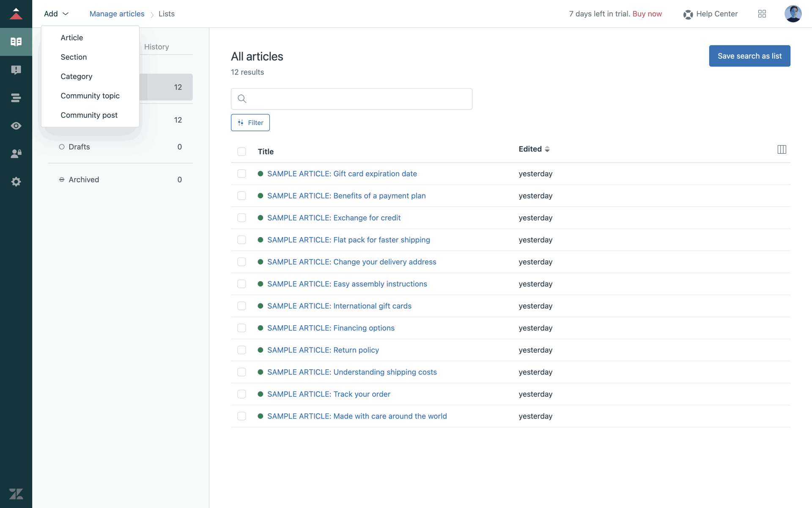Open the Arrange content lines icon
812x508 pixels.
[16, 98]
